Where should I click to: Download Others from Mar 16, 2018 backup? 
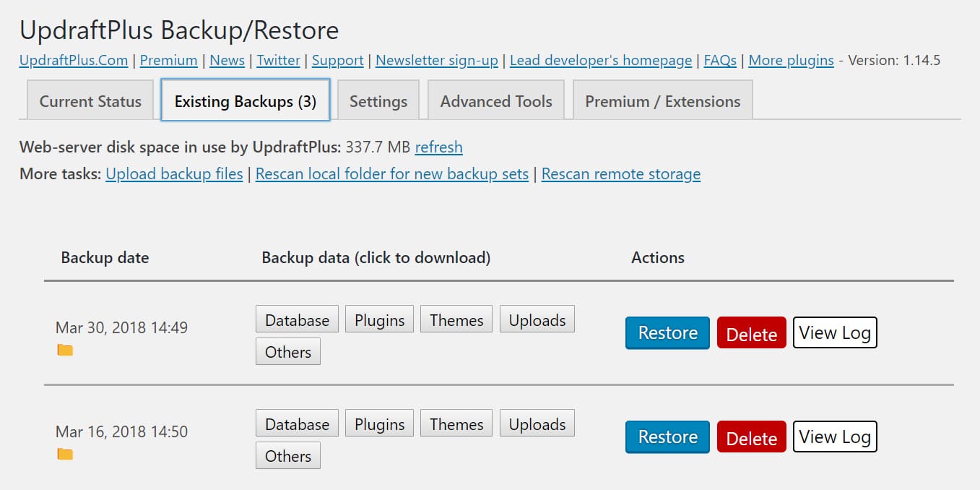(x=288, y=456)
